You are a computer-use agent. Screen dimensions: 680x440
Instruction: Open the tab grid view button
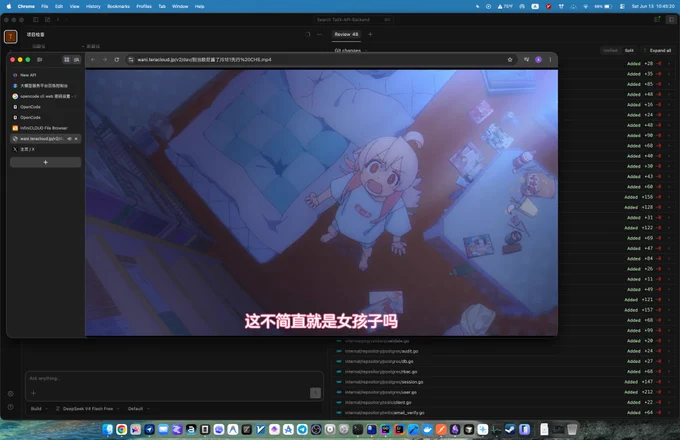point(66,59)
